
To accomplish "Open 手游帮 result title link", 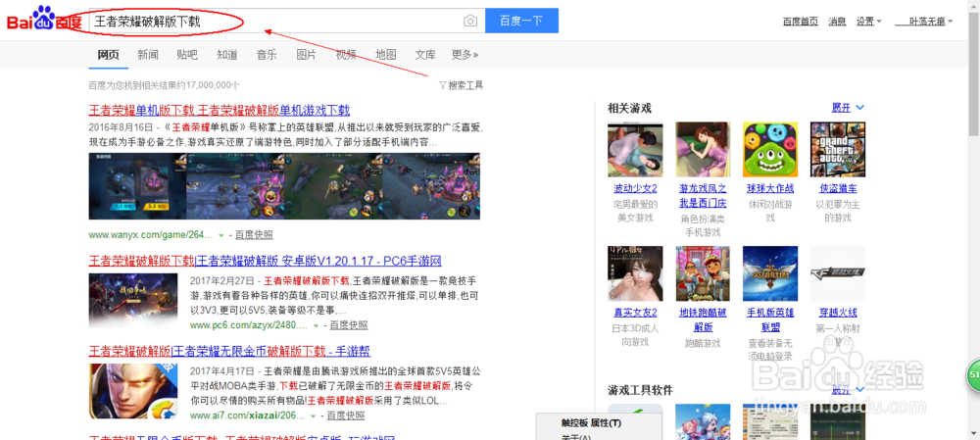I will click(x=229, y=351).
